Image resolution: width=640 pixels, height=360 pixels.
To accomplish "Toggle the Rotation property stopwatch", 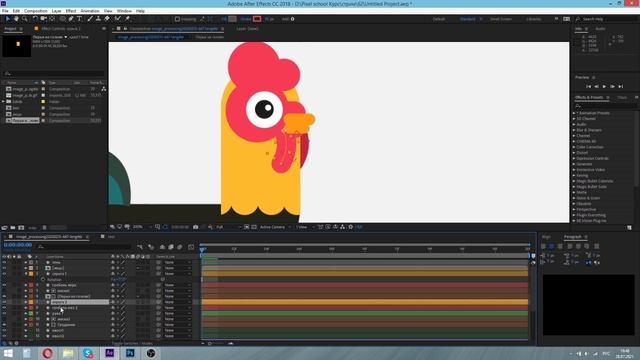I will (43, 280).
